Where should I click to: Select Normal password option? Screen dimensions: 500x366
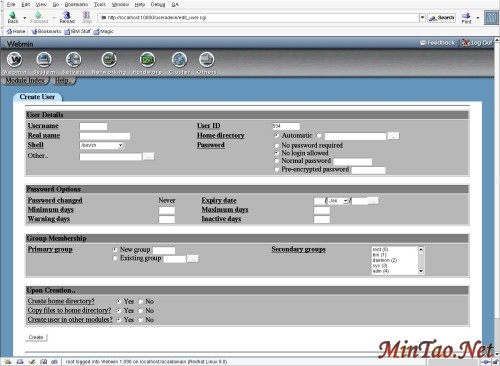[x=277, y=161]
